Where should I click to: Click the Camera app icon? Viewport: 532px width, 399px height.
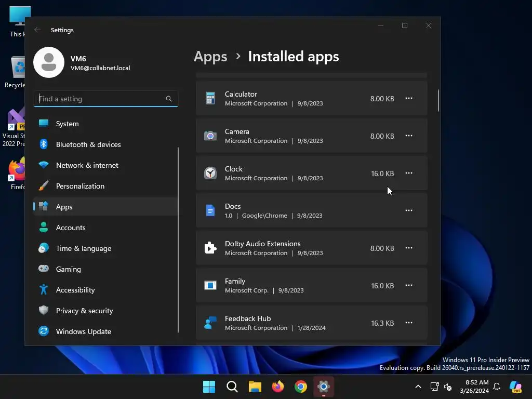[x=210, y=136]
